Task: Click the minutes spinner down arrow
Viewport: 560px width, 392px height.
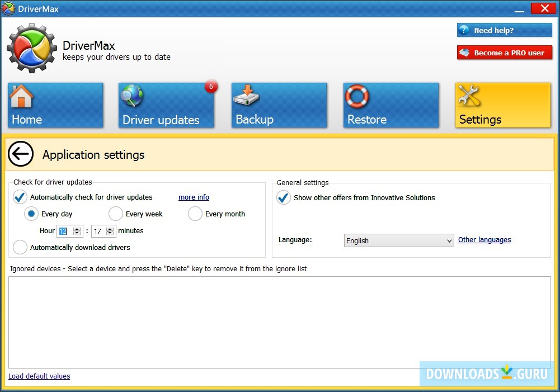Action: click(x=110, y=233)
